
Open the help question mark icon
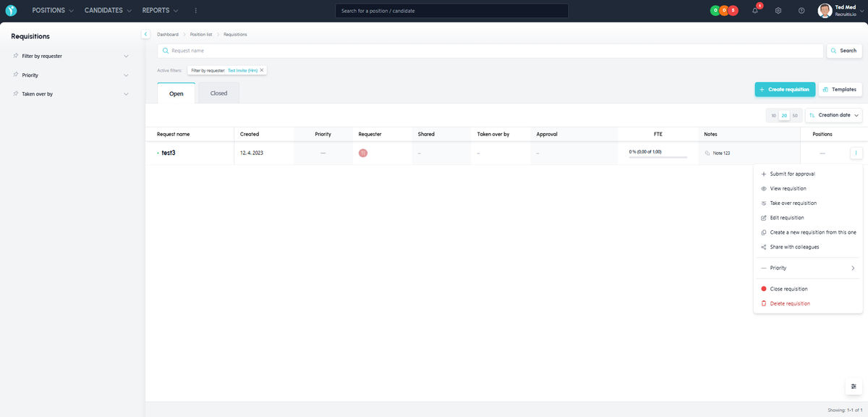pos(801,11)
